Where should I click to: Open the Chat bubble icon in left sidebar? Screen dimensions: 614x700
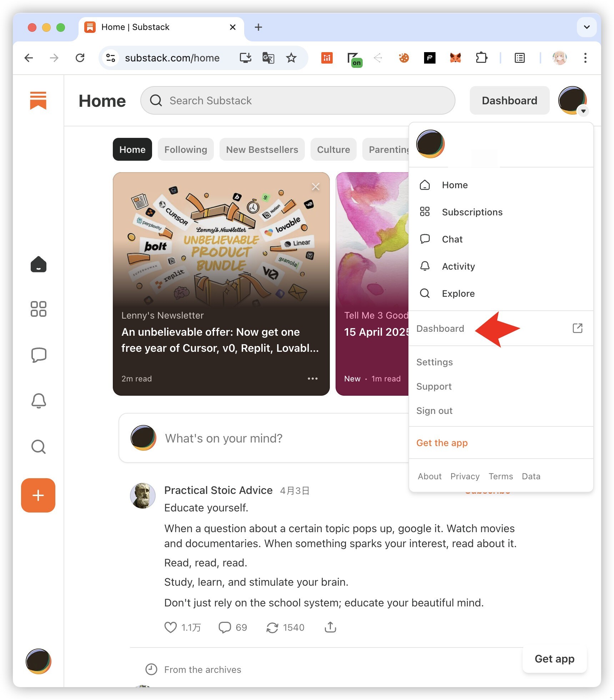(x=39, y=355)
